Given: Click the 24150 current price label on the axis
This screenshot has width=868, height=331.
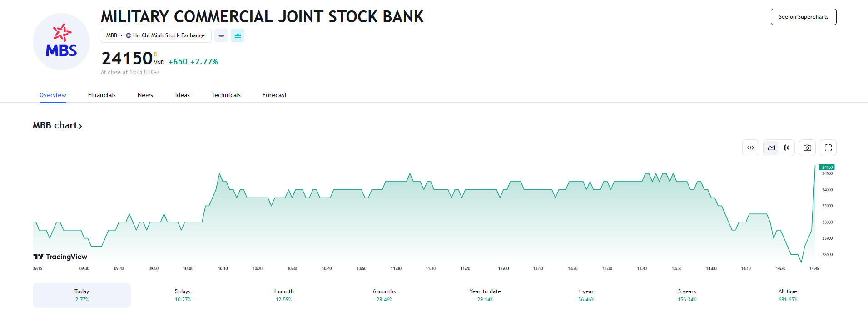Looking at the screenshot, I should click(x=827, y=167).
